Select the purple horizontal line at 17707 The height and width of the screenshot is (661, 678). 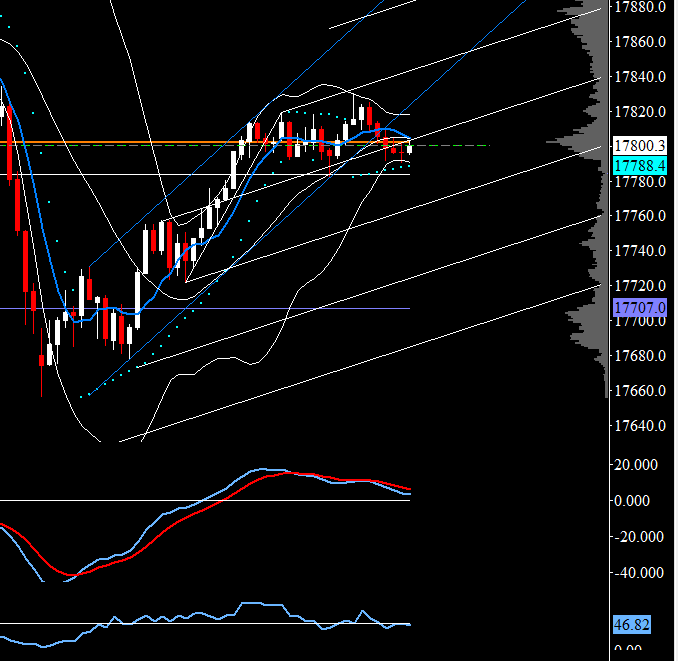205,308
